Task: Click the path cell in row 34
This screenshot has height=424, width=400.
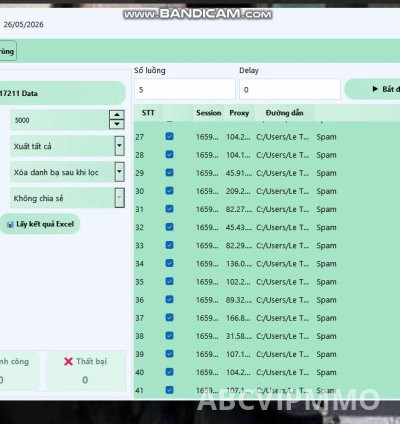Action: pos(282,264)
